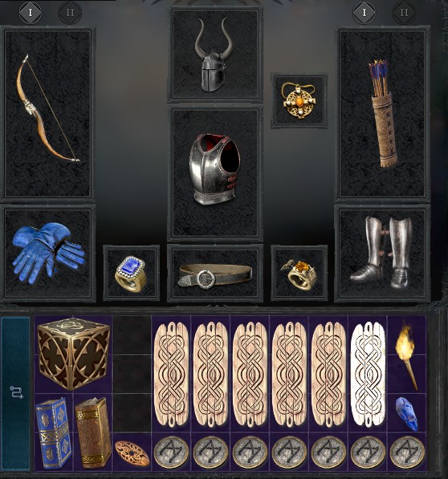Click the arrow quiver slot
Screen dimensions: 448x479
382,113
